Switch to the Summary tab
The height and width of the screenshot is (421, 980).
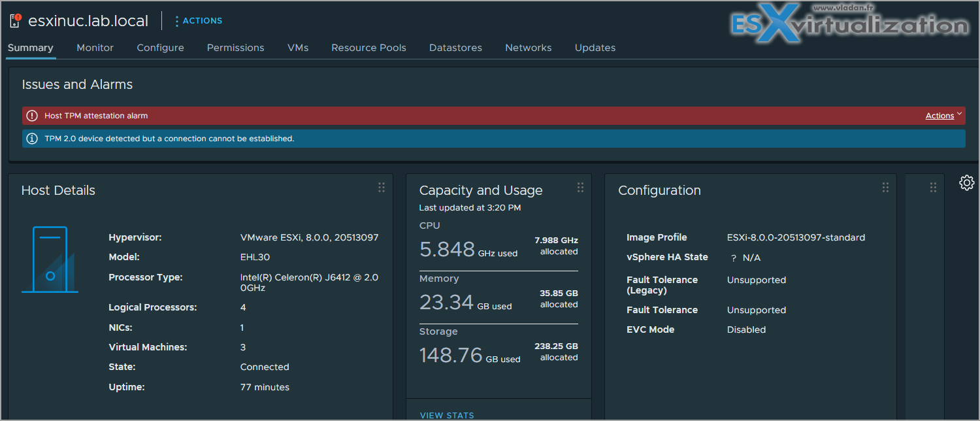[31, 48]
